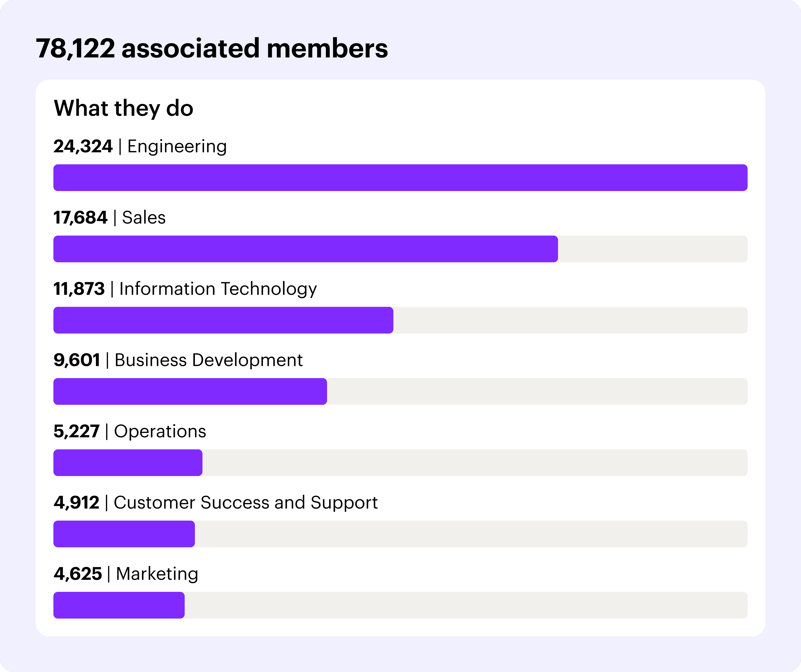The width and height of the screenshot is (801, 672).
Task: Click the filled purple part of the Sales bar
Action: point(305,249)
